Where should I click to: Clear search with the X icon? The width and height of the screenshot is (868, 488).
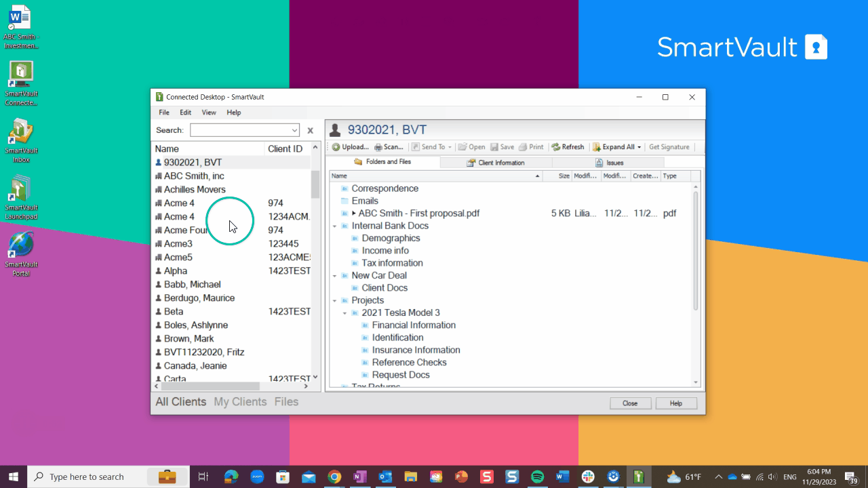pos(311,130)
